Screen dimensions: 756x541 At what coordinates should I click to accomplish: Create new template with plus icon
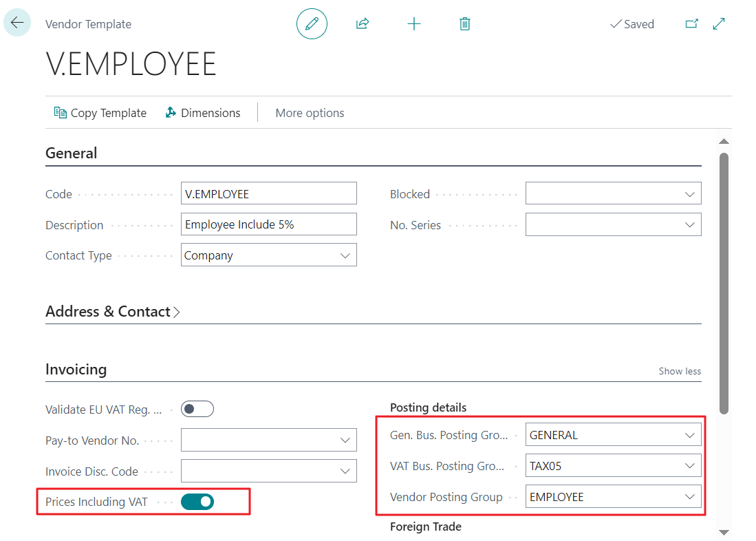[x=413, y=23]
